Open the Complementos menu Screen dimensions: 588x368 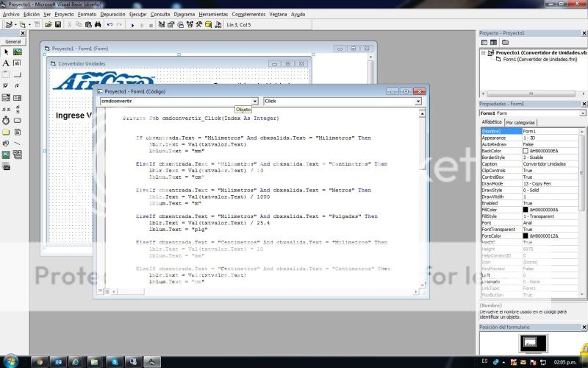tap(248, 14)
